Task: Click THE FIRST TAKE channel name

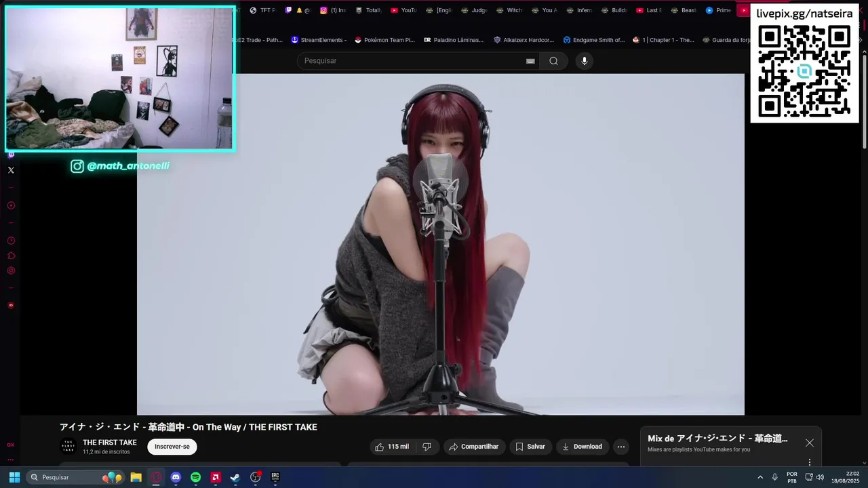Action: click(x=110, y=443)
